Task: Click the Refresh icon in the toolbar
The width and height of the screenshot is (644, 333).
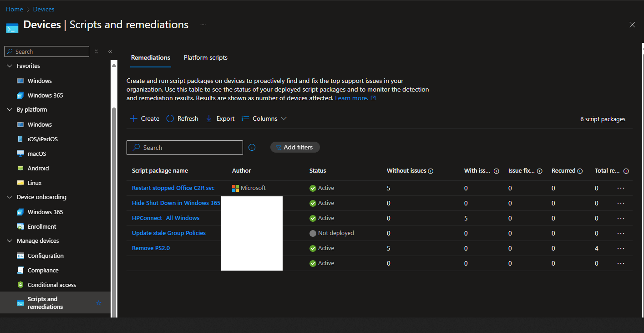Action: tap(170, 118)
